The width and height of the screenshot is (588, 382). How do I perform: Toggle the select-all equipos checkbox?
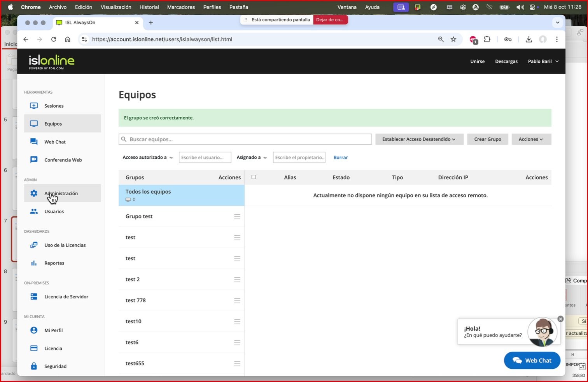pos(254,177)
